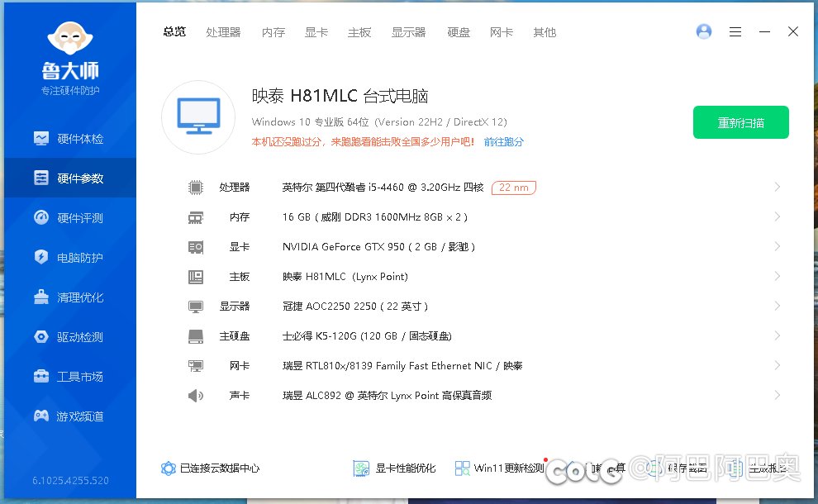This screenshot has height=504, width=818.
Task: Open 电脑防护 shield in the sidebar
Action: (x=70, y=258)
